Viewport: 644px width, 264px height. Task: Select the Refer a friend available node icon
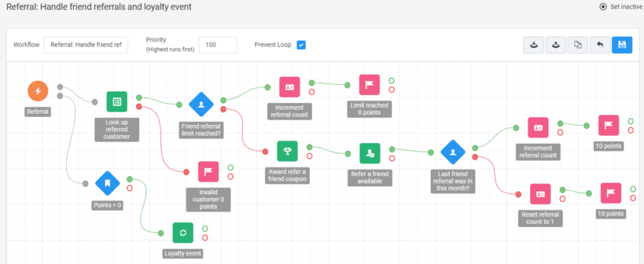coord(370,153)
